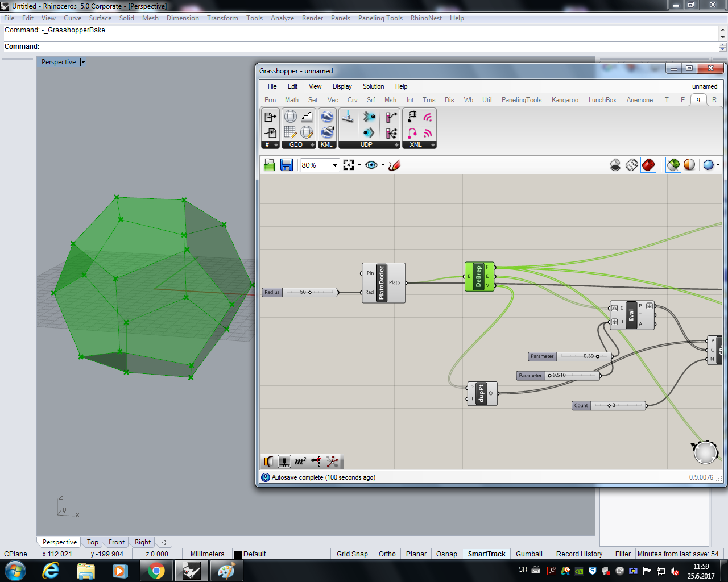Select the KML export earth component icon
The width and height of the screenshot is (728, 582).
327,132
